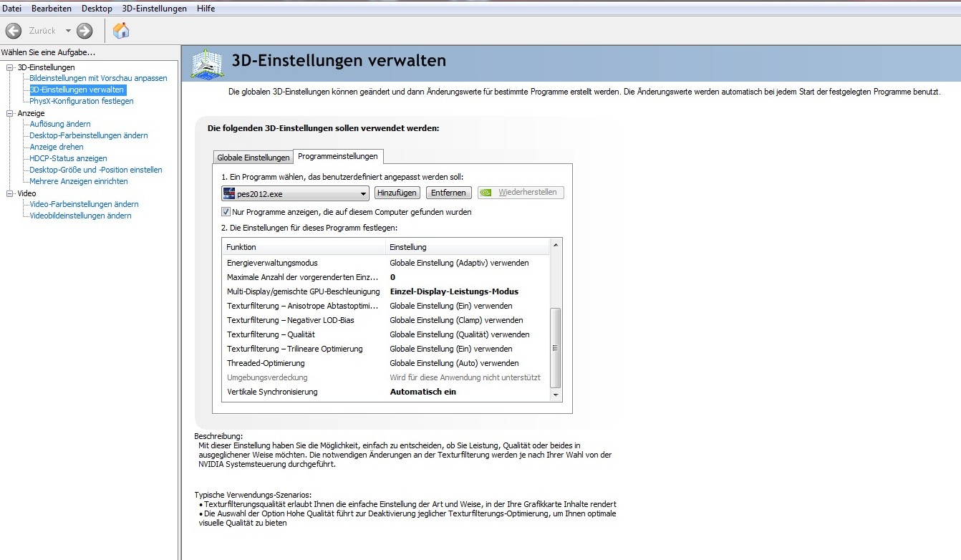Select Texturfilterung – Negativer LOD-Bias row
This screenshot has height=560, width=961.
click(x=385, y=320)
